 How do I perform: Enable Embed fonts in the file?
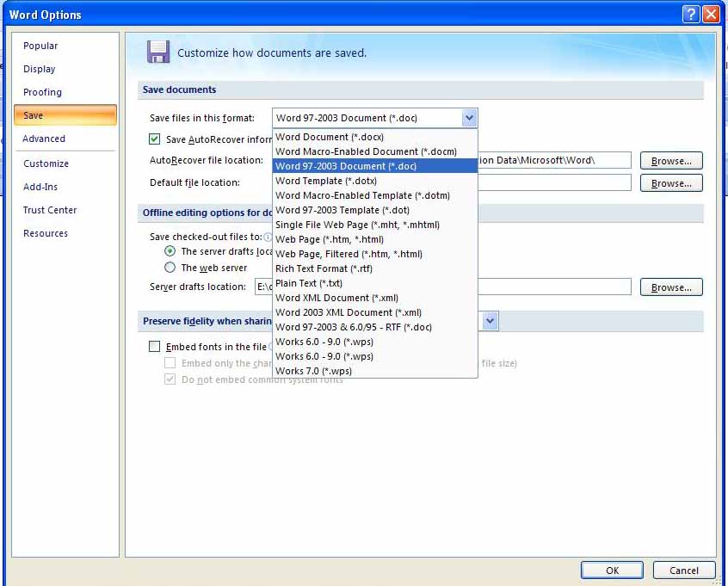pyautogui.click(x=154, y=347)
